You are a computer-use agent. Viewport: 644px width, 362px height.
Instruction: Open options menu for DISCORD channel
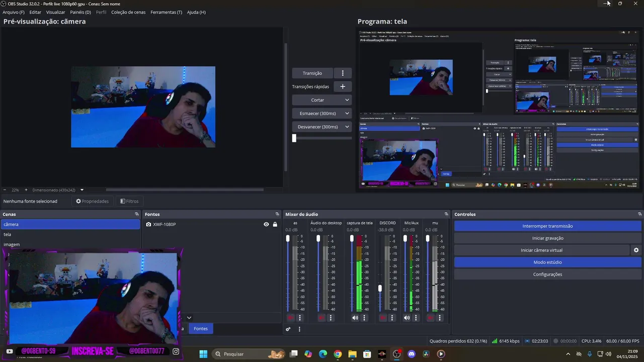point(392,318)
